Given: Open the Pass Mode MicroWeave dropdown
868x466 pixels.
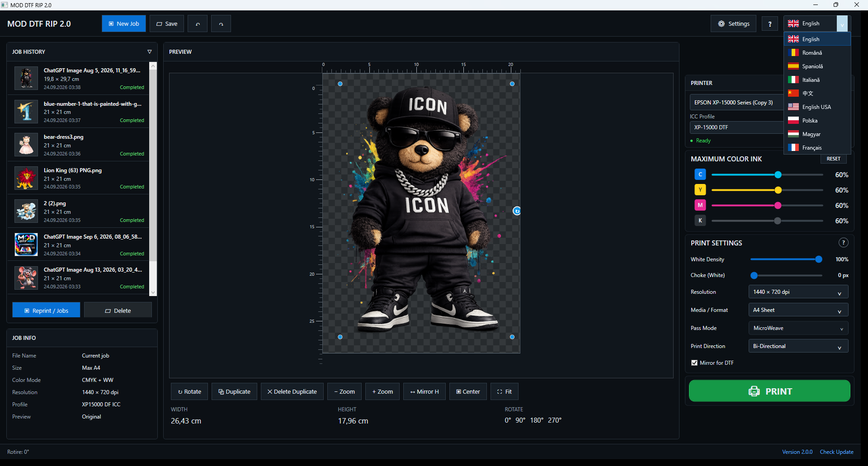Looking at the screenshot, I should (798, 328).
